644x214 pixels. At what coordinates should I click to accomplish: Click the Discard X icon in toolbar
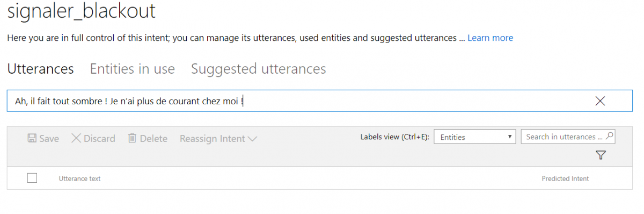pyautogui.click(x=76, y=138)
